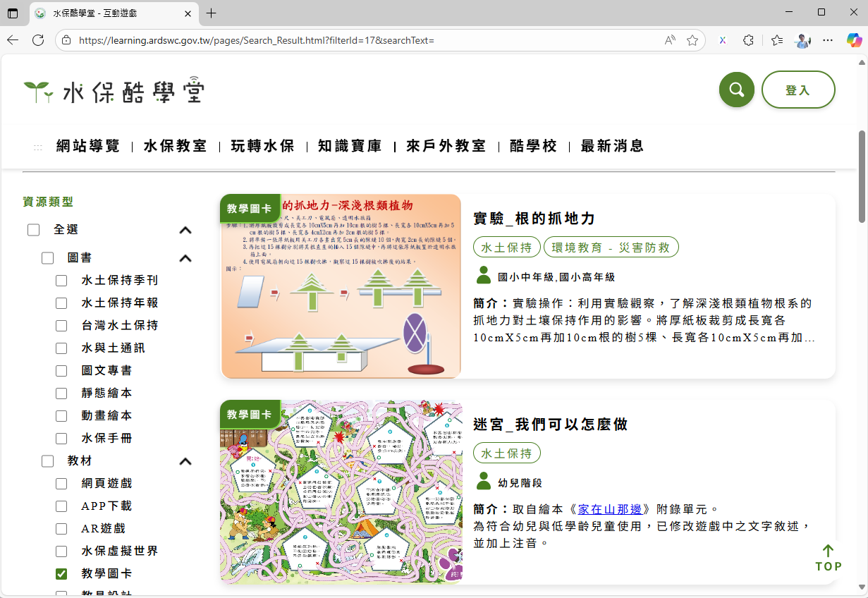Screen dimensions: 868x598
Task: Click the browser refresh icon
Action: 38,40
